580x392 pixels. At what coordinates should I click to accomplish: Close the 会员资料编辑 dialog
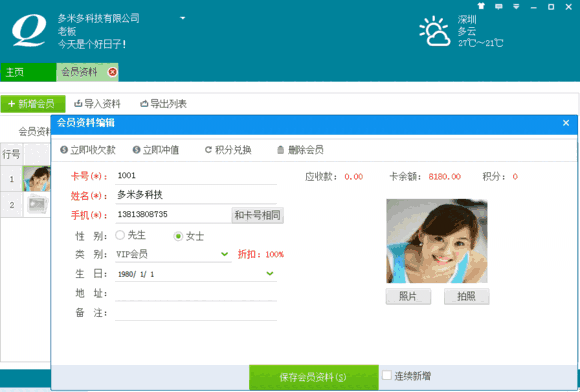click(x=566, y=123)
